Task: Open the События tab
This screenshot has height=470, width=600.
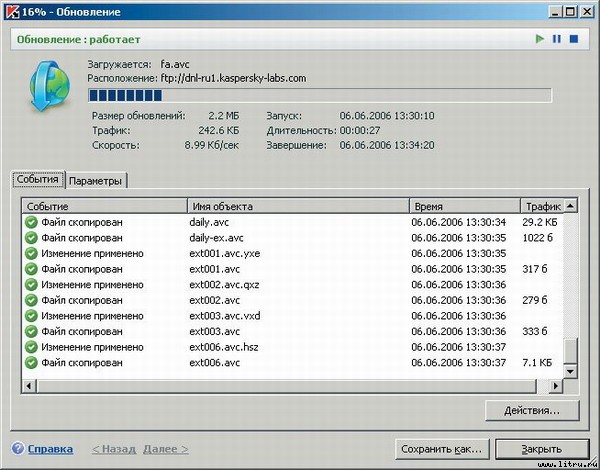Action: [x=38, y=181]
